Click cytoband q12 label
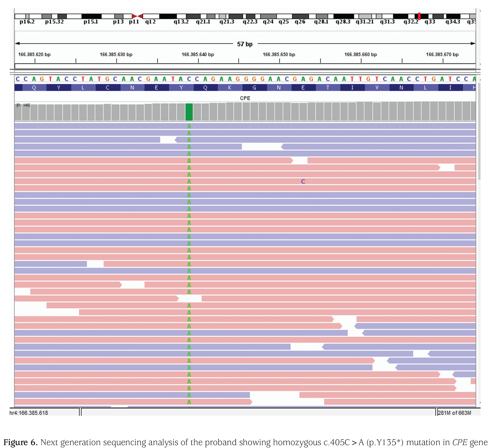The height and width of the screenshot is (448, 495). [151, 22]
